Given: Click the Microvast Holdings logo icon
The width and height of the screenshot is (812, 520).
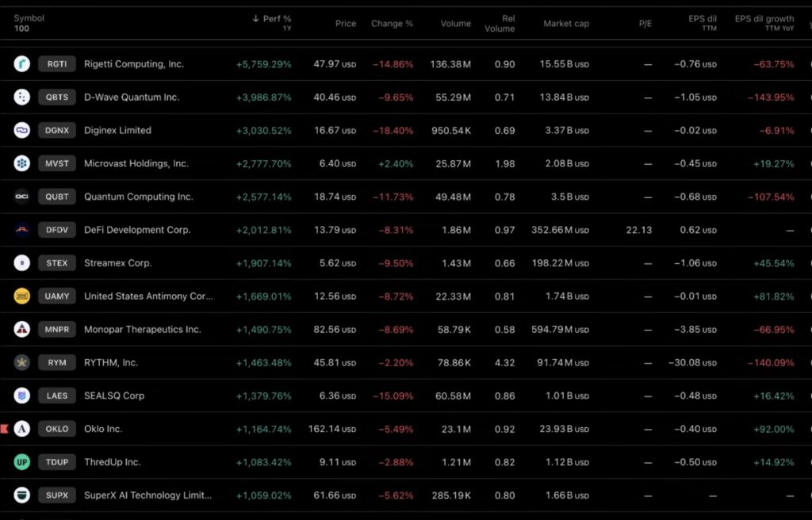Looking at the screenshot, I should pos(21,164).
